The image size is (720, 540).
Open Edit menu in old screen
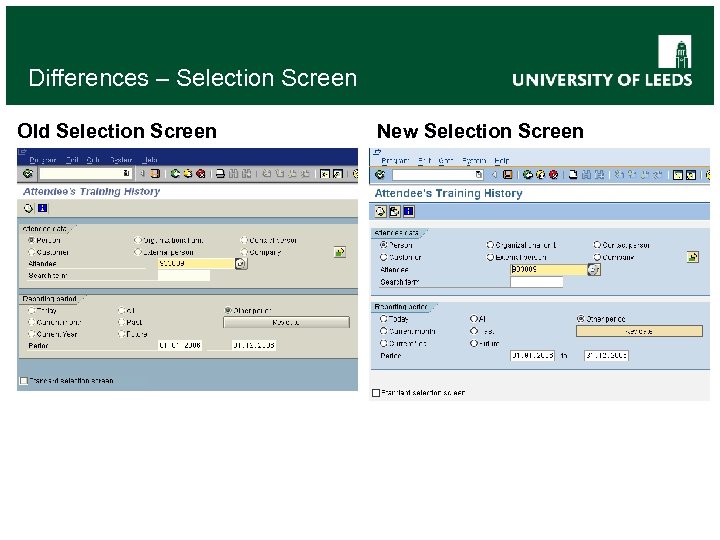[72, 160]
